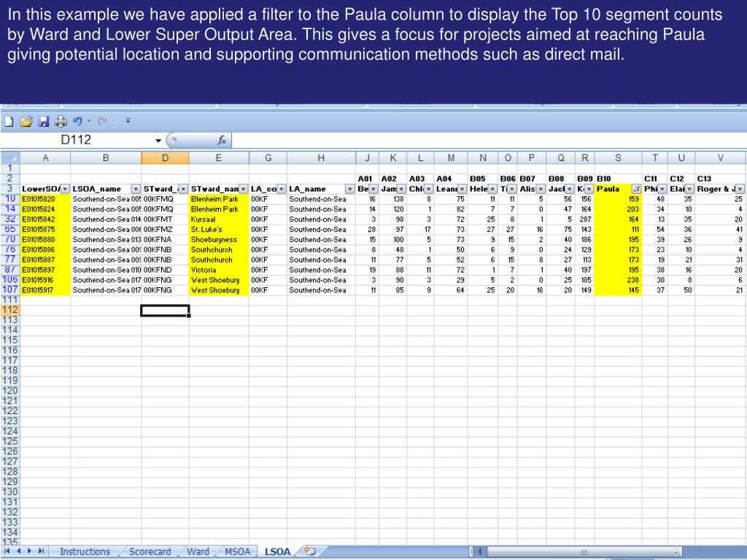Open the STward name filter dropdown in column E
Image resolution: width=747 pixels, height=560 pixels.
244,189
